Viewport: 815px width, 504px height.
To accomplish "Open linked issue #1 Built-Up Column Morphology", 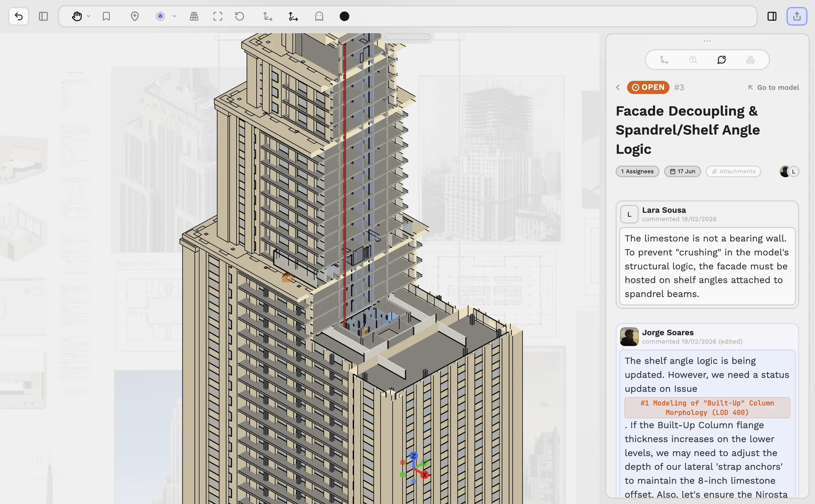I will point(707,408).
